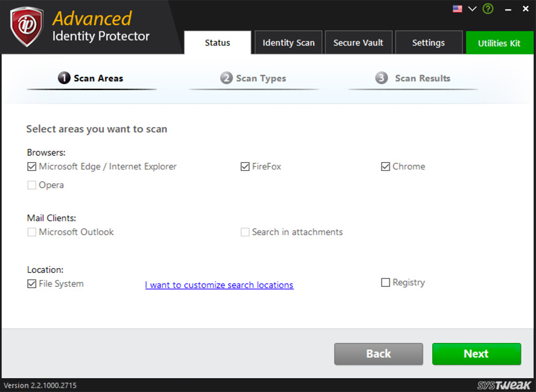
Task: Open the Settings tab
Action: coord(428,43)
